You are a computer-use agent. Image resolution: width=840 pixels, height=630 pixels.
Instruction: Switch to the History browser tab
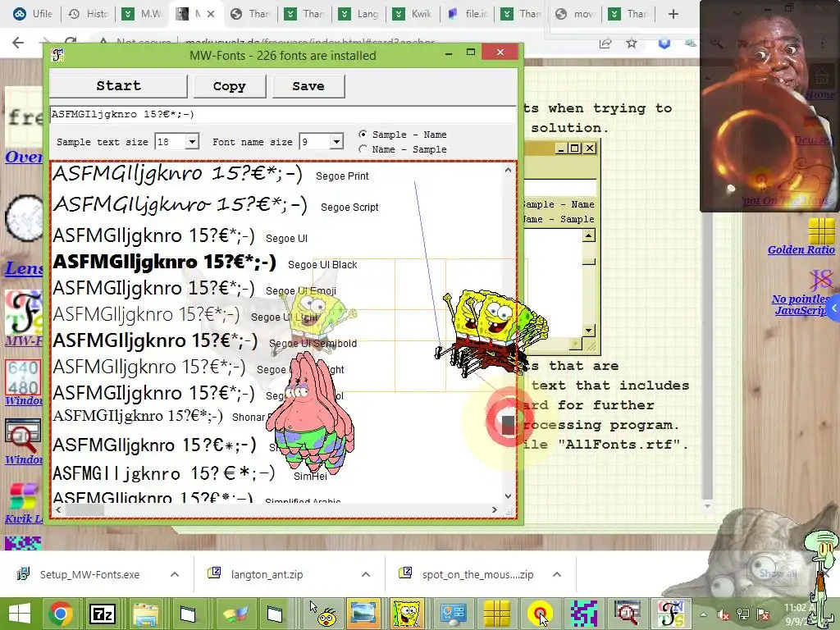(x=89, y=14)
